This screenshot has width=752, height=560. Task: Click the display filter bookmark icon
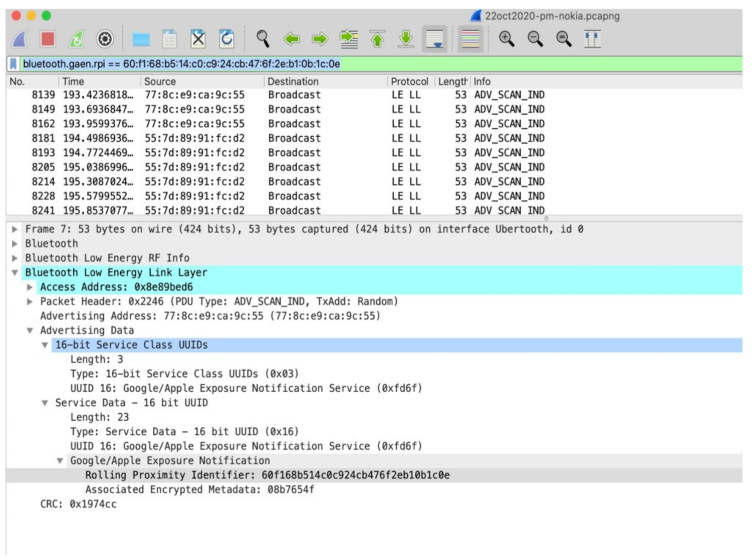tap(14, 64)
